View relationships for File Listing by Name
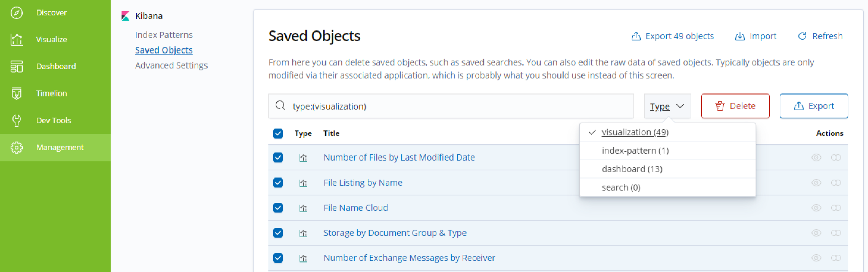This screenshot has width=868, height=272. tap(836, 183)
